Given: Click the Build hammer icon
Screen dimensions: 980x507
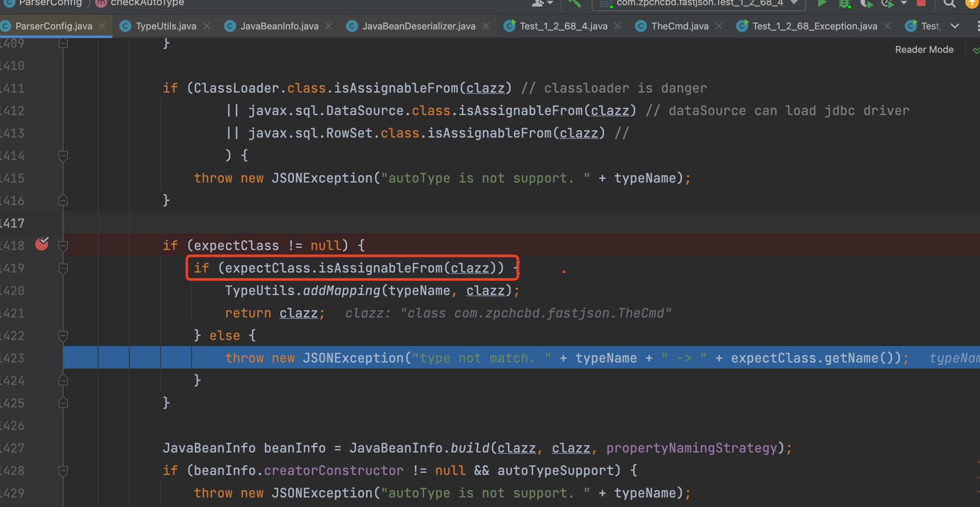Looking at the screenshot, I should (575, 3).
